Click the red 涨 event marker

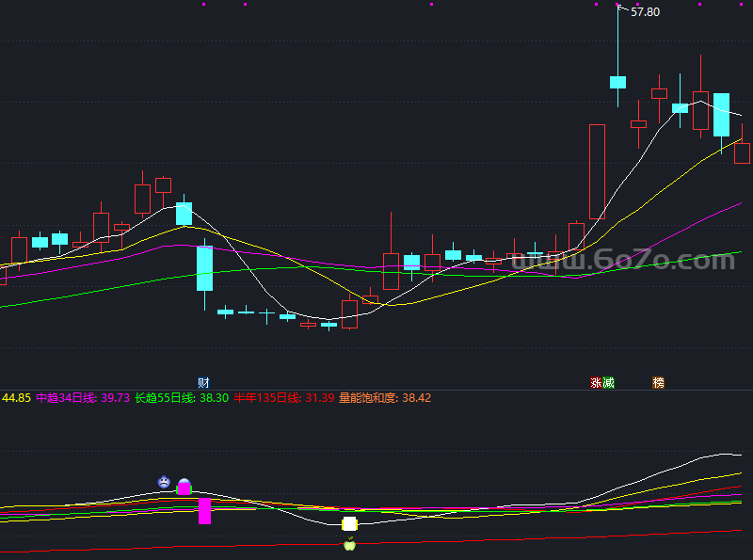pos(596,383)
